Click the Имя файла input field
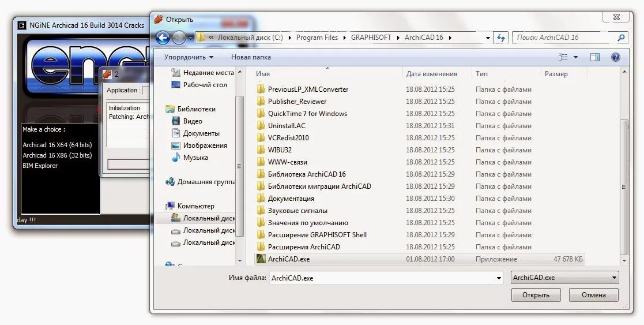The height and width of the screenshot is (325, 644). (382, 278)
